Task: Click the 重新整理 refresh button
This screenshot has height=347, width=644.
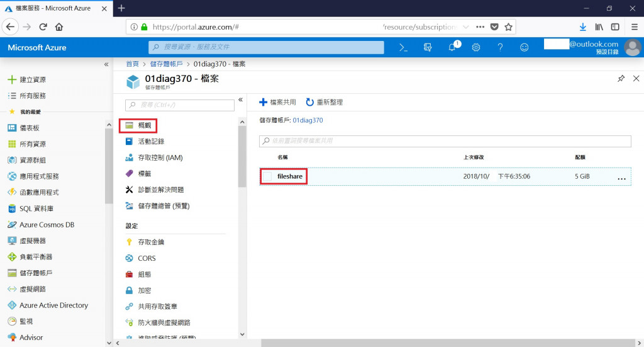Action: tap(324, 102)
